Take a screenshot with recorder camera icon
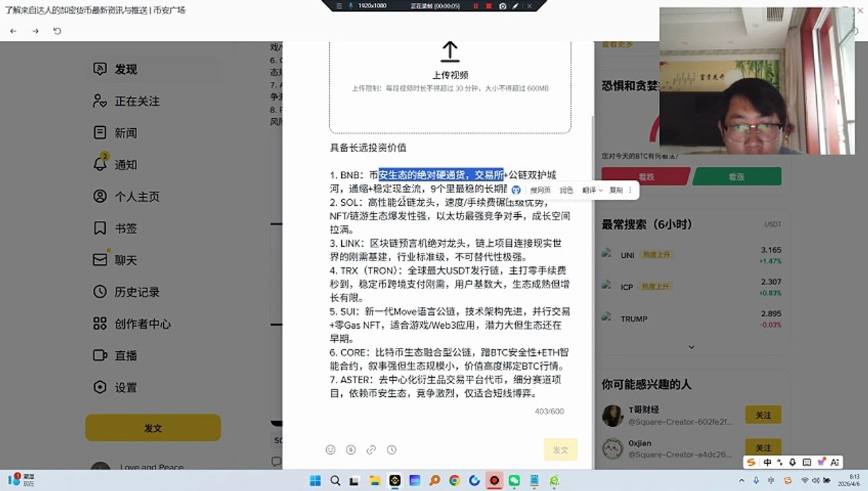Screen dimensions: 868x491 point(503,5)
